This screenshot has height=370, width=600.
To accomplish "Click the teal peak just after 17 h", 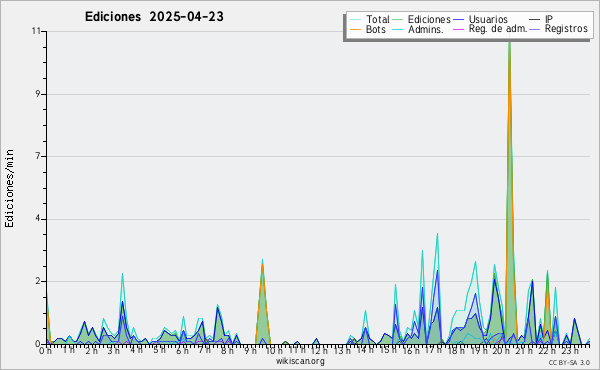I will pyautogui.click(x=437, y=235).
